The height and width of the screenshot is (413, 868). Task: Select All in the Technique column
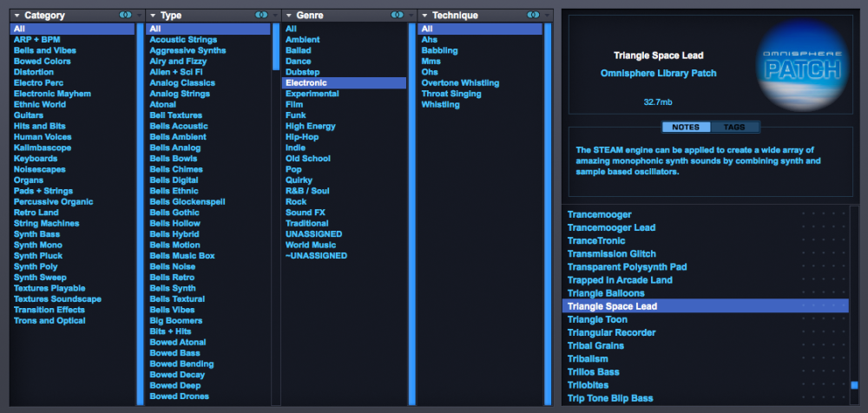pos(480,29)
